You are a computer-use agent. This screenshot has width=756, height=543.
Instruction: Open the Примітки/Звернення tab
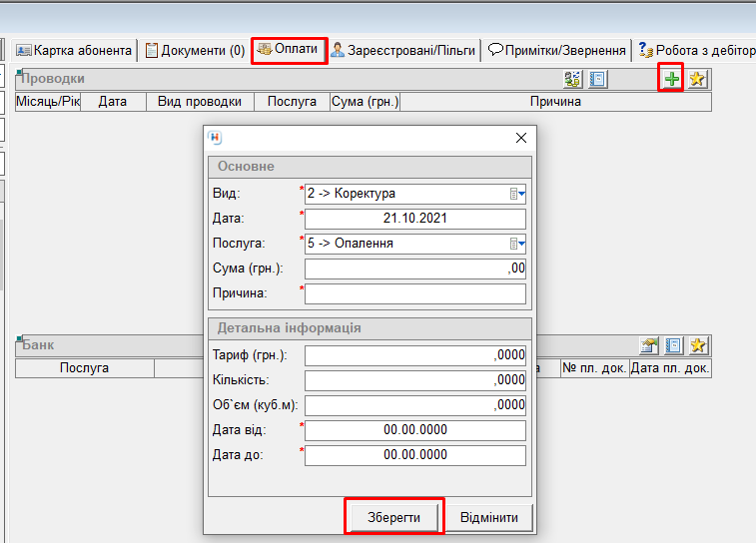click(x=556, y=50)
